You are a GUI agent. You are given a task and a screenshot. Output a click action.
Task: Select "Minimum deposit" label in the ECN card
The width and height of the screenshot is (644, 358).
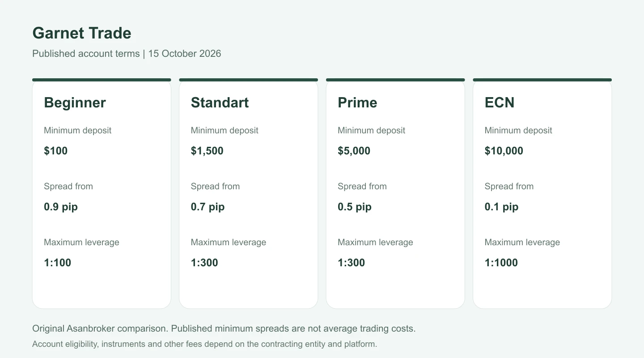[x=518, y=131]
